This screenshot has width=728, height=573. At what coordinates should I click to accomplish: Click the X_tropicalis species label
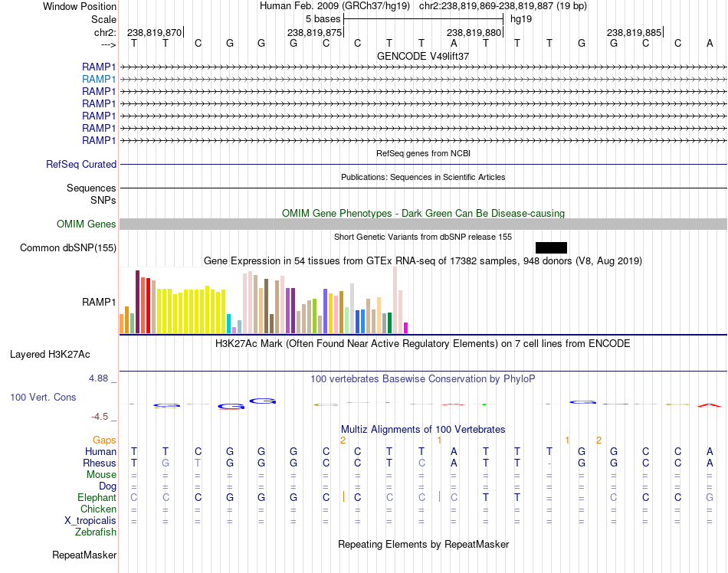point(90,521)
